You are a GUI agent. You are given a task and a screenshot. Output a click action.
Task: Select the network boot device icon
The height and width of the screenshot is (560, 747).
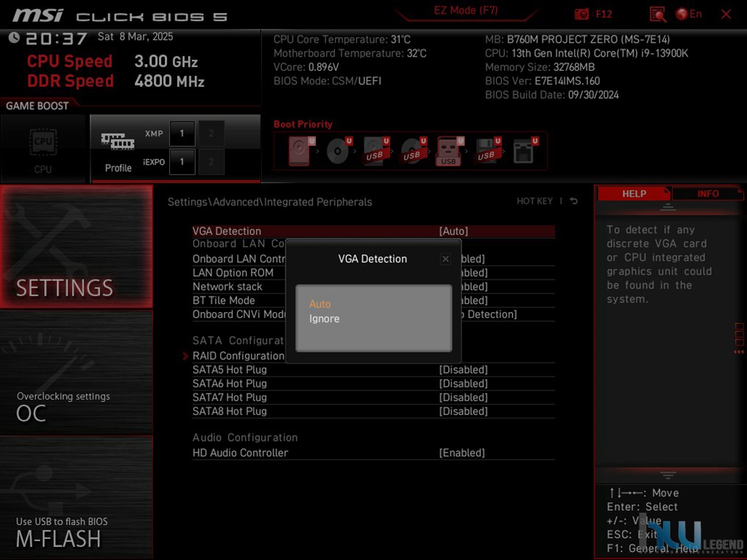click(525, 150)
